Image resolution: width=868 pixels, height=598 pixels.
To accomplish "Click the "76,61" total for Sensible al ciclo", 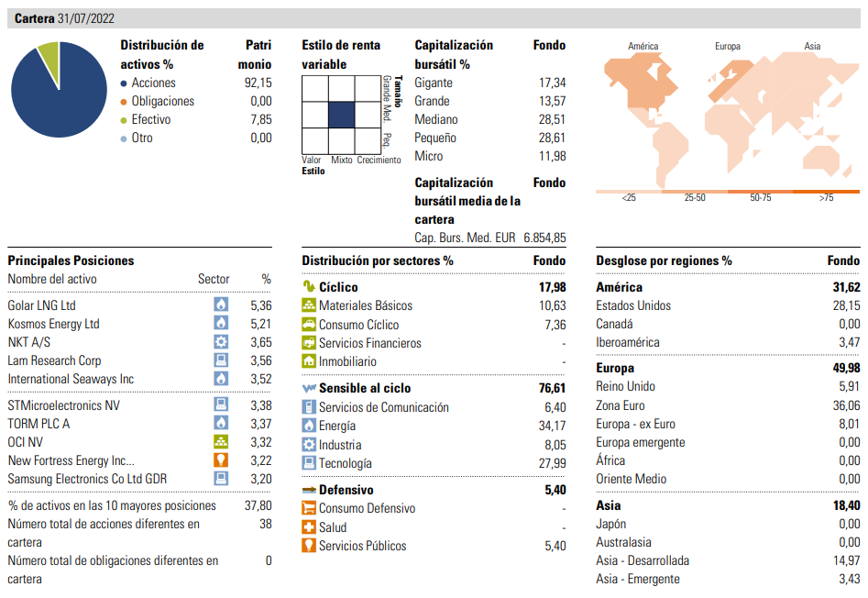I will click(553, 388).
